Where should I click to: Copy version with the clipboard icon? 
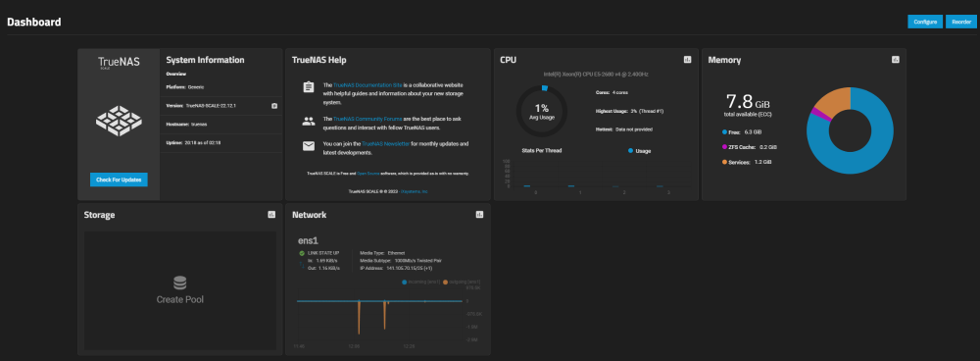point(274,106)
